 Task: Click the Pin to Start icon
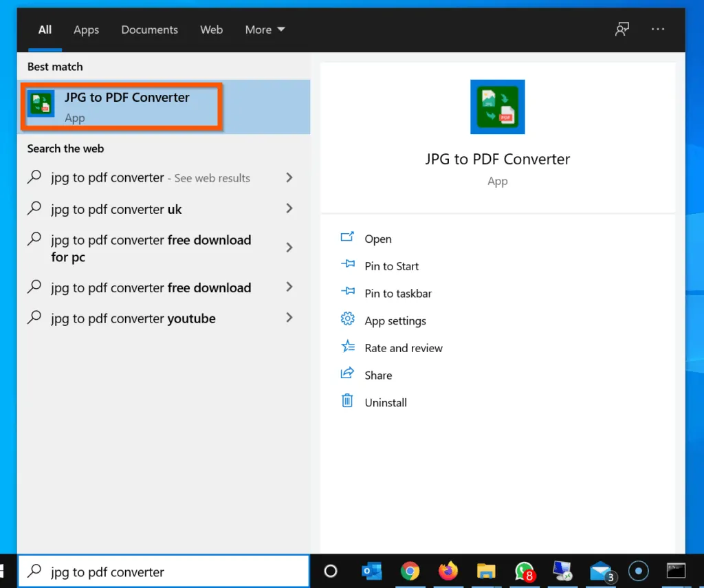click(x=346, y=265)
